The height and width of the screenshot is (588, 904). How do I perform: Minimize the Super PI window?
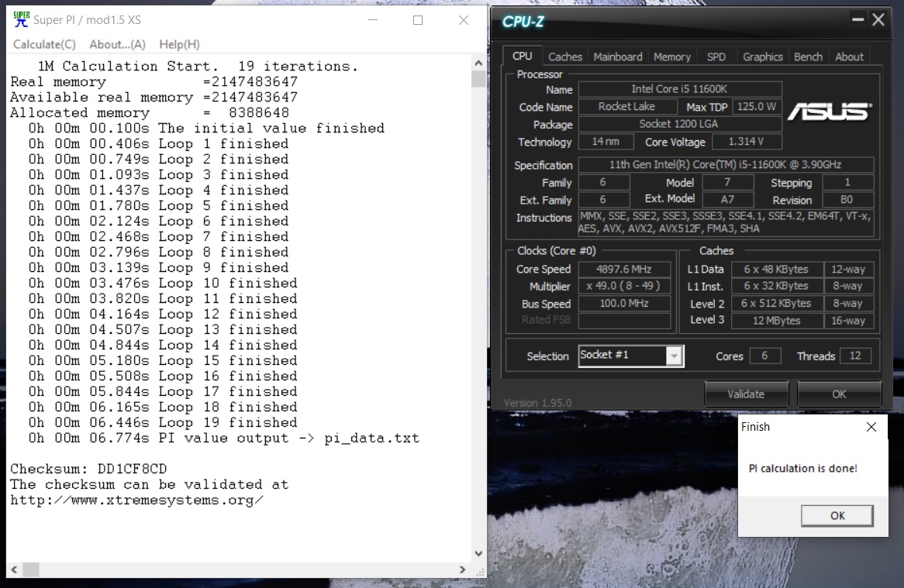[373, 20]
